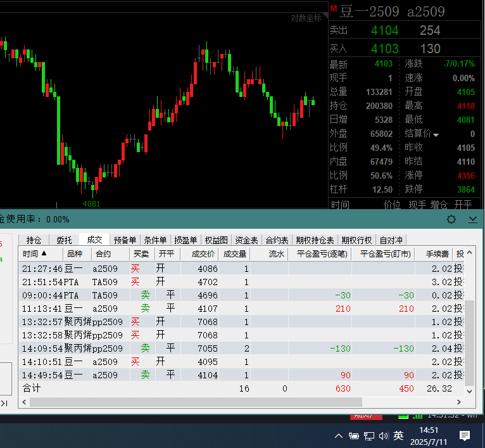This screenshot has width=485, height=448.
Task: Click the 品种 column header
Action: point(77,254)
